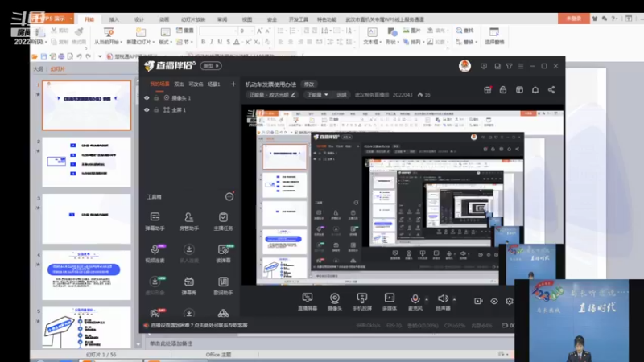Toggle the speaker 扬声器 on/off
Image resolution: width=644 pixels, height=362 pixels.
click(443, 302)
